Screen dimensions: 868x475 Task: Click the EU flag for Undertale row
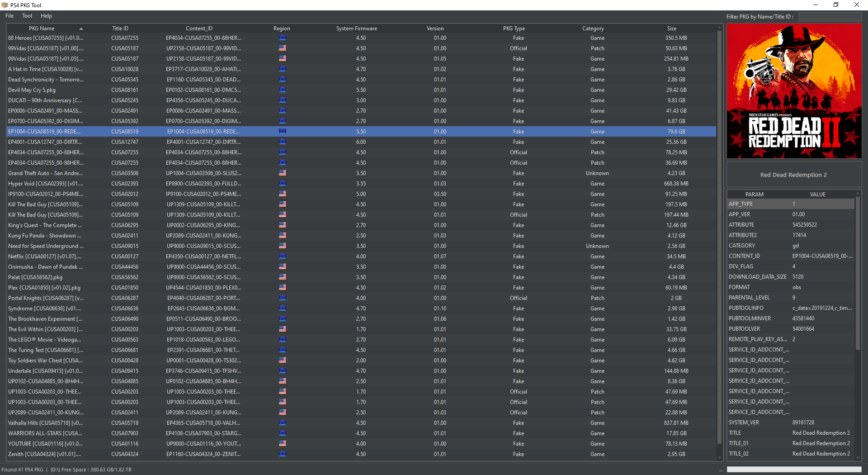pyautogui.click(x=283, y=371)
